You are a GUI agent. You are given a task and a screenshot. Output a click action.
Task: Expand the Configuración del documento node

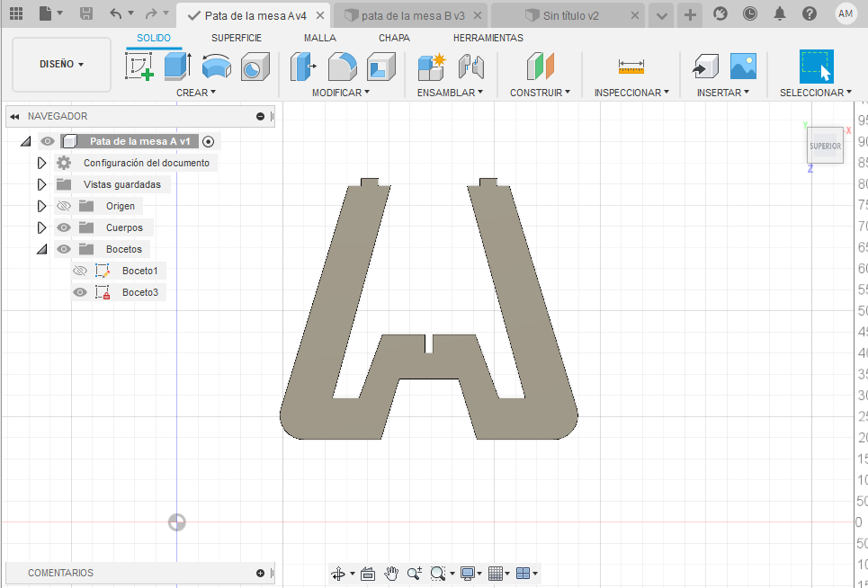coord(40,163)
